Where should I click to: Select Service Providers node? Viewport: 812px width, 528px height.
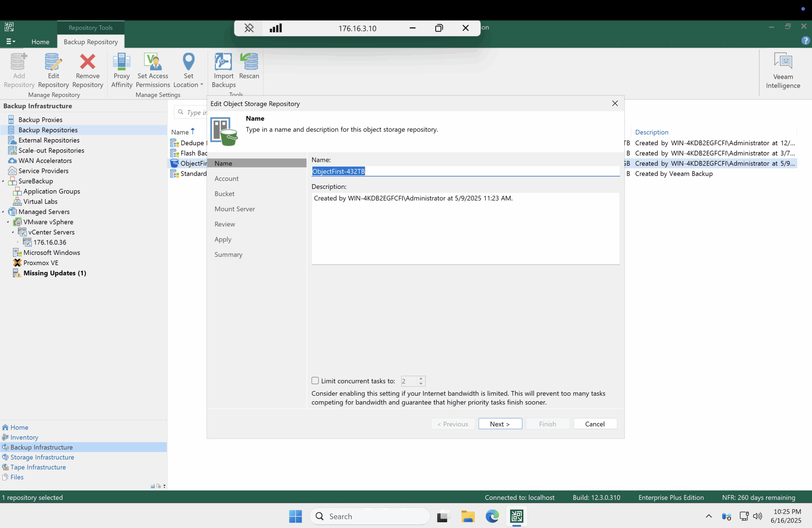point(43,171)
